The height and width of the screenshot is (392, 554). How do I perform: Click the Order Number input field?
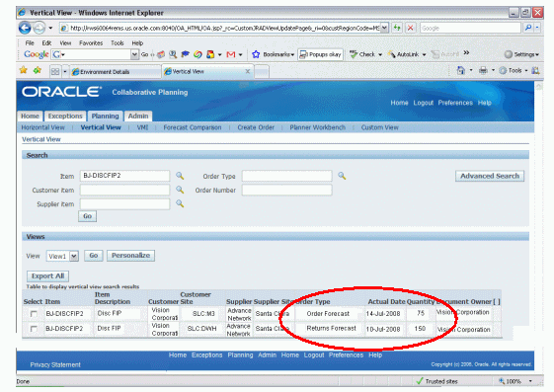coord(287,190)
